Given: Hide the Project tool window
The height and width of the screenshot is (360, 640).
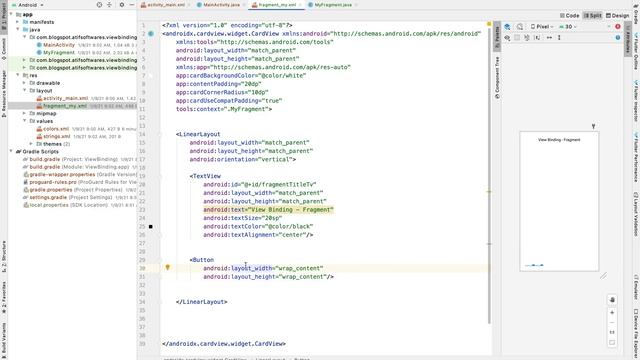Looking at the screenshot, I should [x=131, y=5].
